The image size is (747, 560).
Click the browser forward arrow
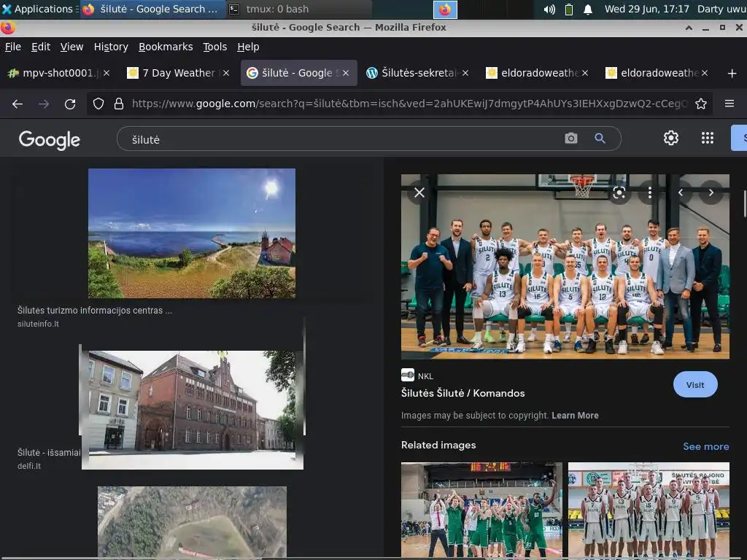point(44,104)
